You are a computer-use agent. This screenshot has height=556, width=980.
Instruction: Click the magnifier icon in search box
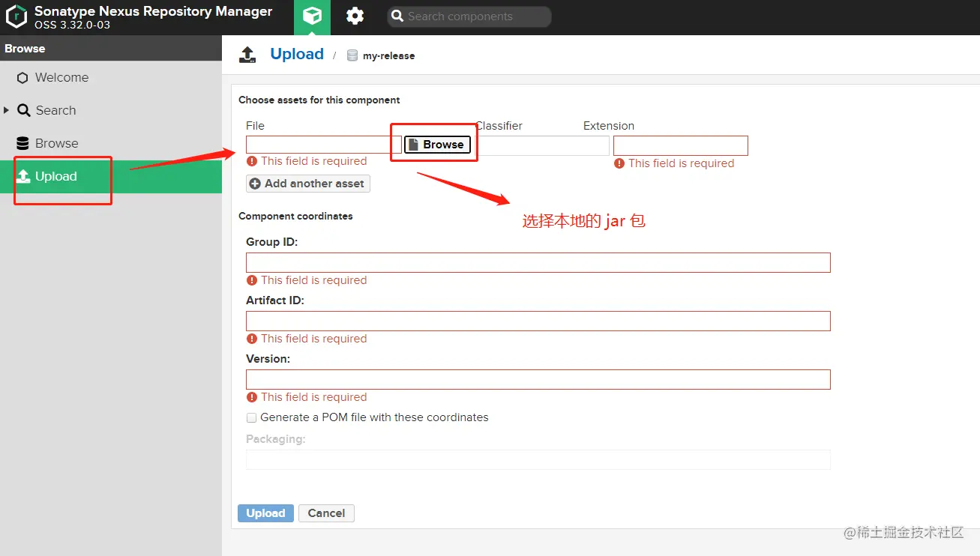coord(398,16)
